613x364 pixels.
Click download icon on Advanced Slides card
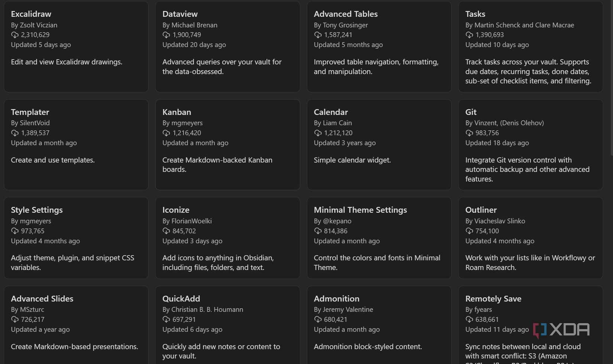[x=15, y=319]
